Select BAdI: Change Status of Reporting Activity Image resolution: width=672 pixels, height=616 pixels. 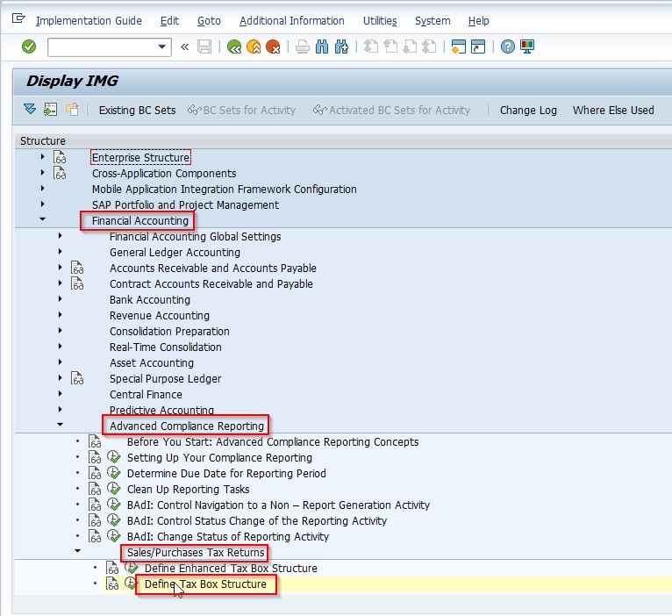coord(228,537)
